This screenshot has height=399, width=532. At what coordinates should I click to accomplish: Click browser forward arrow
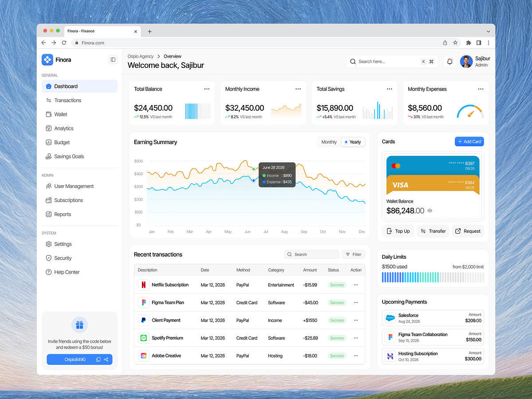click(54, 43)
